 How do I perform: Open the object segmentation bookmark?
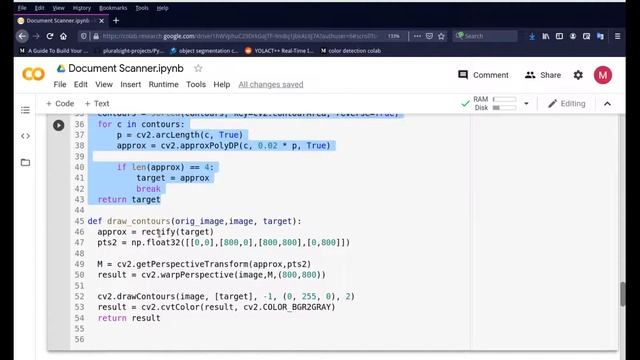point(204,51)
